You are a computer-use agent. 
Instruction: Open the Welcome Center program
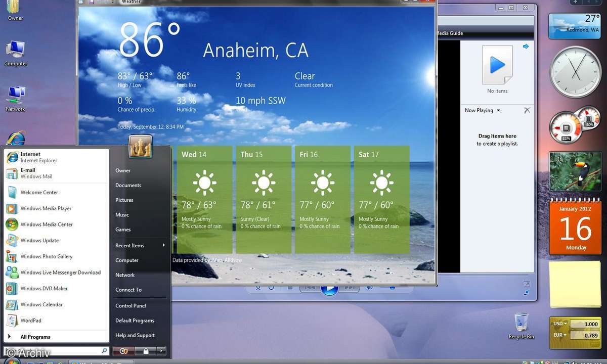[x=56, y=193]
